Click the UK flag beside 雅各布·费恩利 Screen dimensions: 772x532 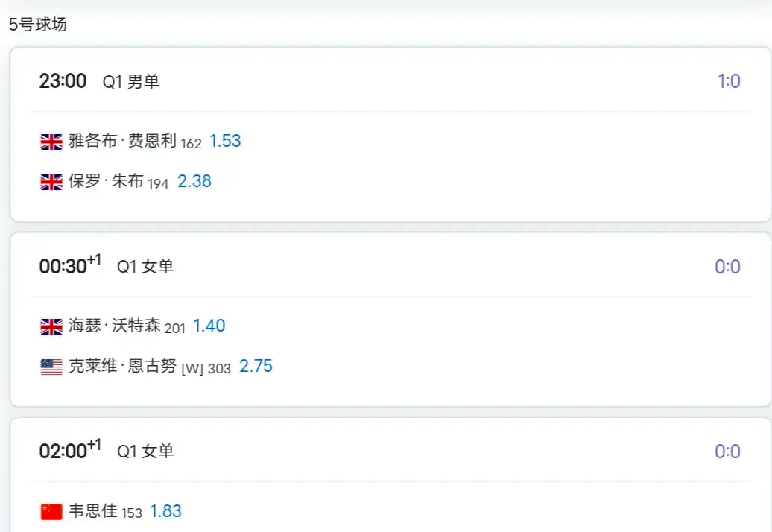[51, 142]
